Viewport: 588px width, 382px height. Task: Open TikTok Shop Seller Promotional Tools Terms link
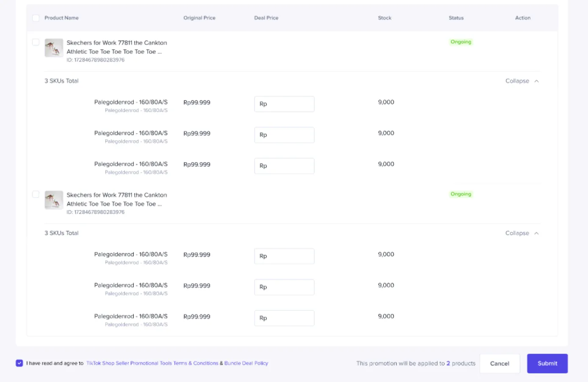(152, 363)
